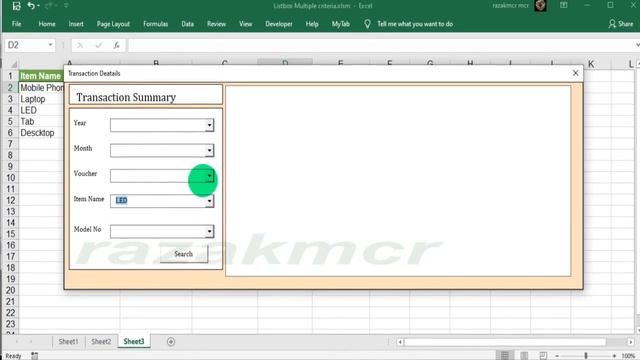
Task: Expand the Model No combo box
Action: pyautogui.click(x=209, y=231)
